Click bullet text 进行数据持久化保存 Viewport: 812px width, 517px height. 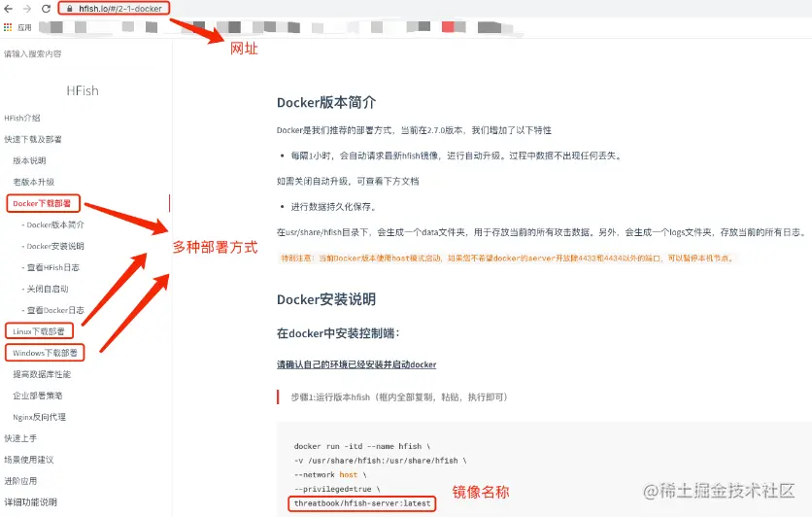click(333, 207)
